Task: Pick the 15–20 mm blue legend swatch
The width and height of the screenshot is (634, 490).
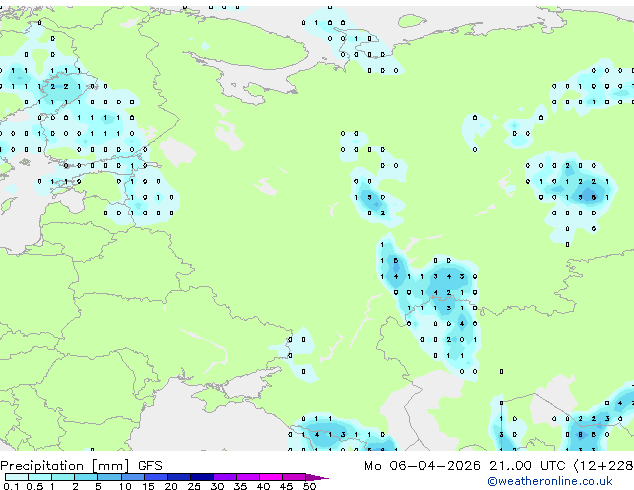Action: pyautogui.click(x=156, y=477)
